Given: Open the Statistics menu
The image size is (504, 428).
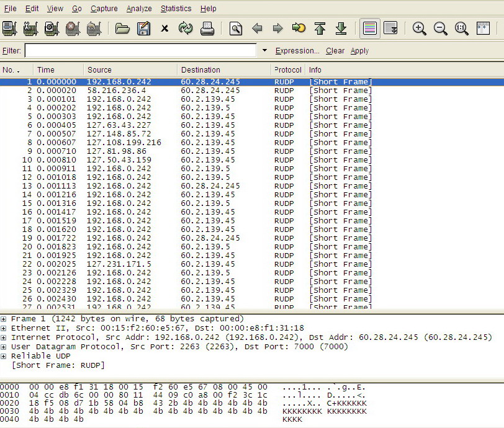Looking at the screenshot, I should pyautogui.click(x=176, y=9).
